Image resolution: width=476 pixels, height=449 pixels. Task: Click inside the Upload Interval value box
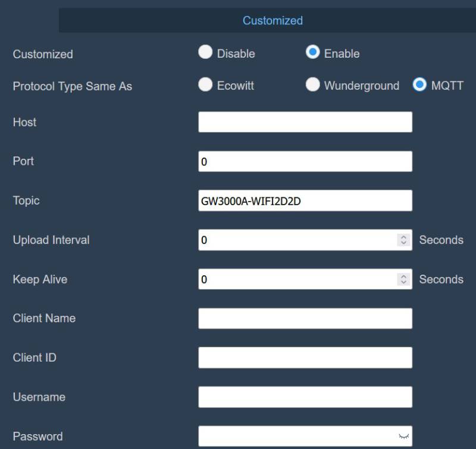coord(297,240)
